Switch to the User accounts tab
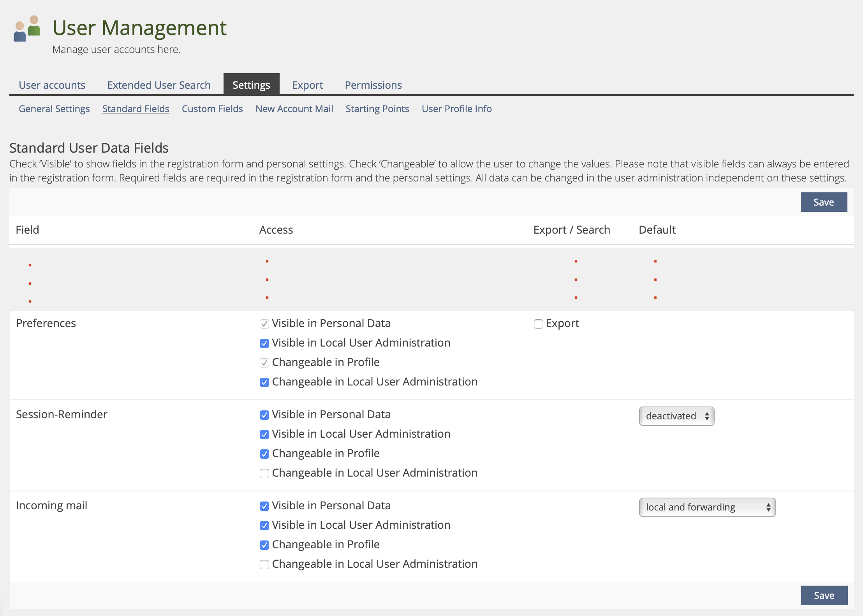 [x=52, y=85]
